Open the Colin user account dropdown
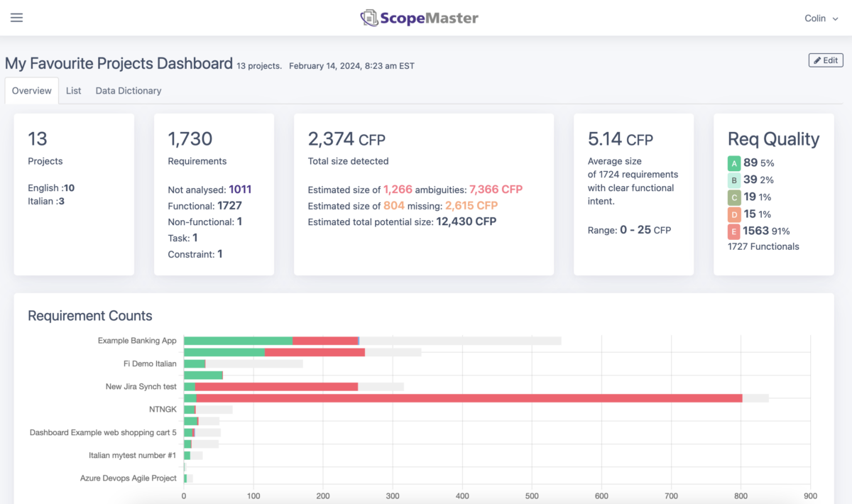Image resolution: width=852 pixels, height=504 pixels. click(x=820, y=18)
